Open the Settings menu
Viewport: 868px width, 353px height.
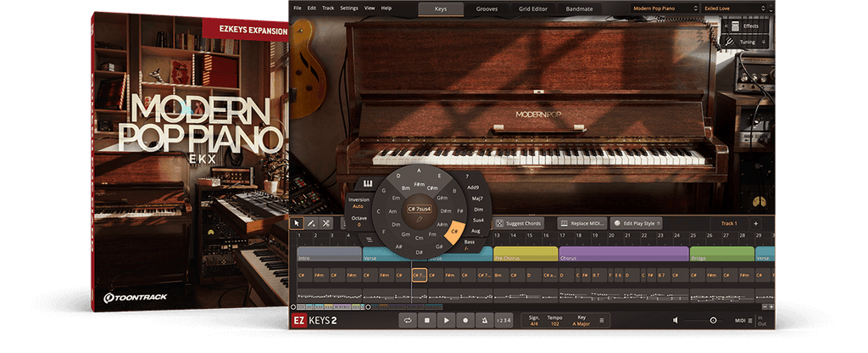348,8
